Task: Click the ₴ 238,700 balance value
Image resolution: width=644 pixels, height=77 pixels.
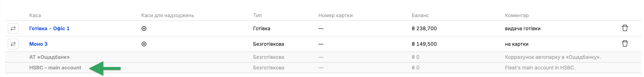Action: [x=424, y=28]
